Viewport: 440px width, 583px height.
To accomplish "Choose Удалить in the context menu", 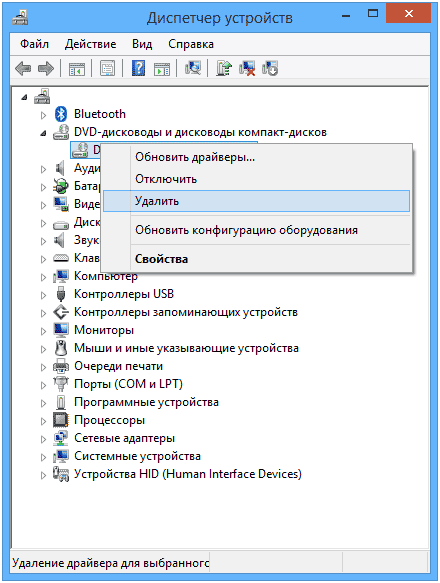I will pyautogui.click(x=256, y=201).
